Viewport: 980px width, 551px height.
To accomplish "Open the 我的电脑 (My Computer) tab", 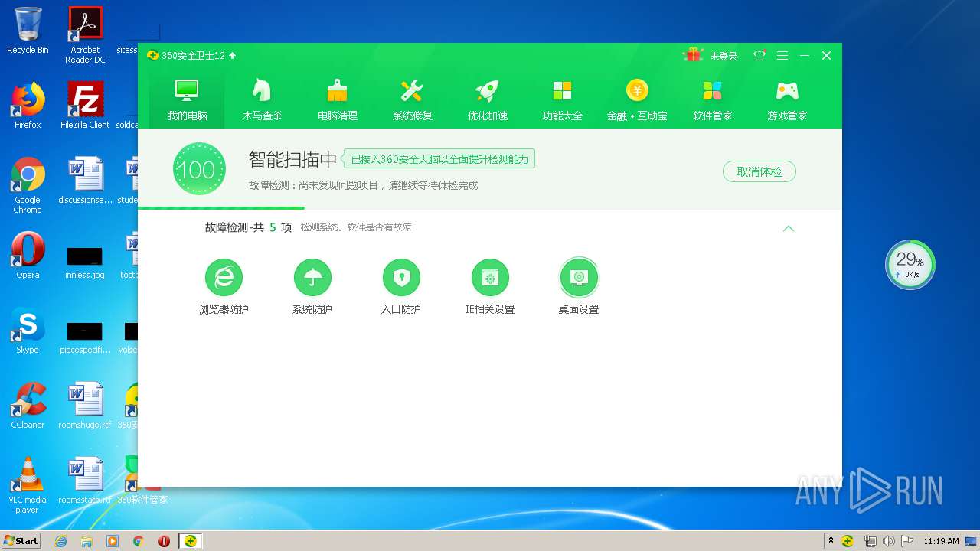I will click(187, 99).
